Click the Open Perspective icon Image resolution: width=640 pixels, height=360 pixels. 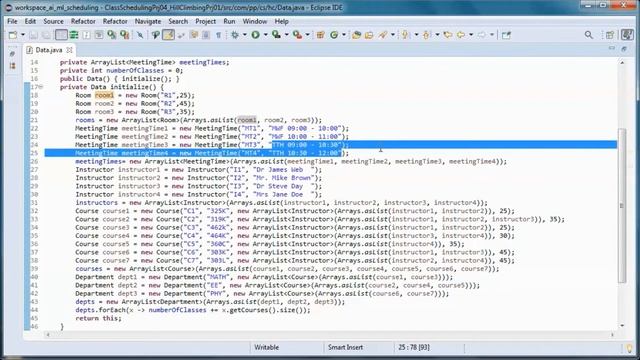click(x=610, y=35)
